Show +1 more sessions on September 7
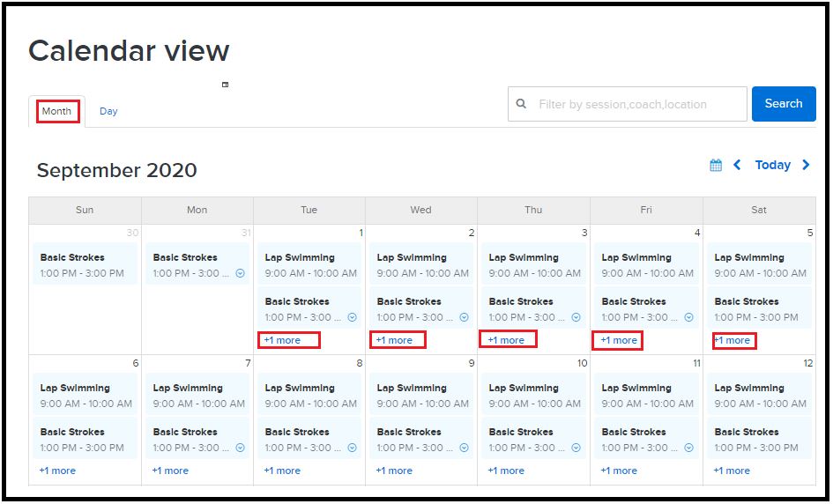The width and height of the screenshot is (833, 504). click(x=170, y=471)
